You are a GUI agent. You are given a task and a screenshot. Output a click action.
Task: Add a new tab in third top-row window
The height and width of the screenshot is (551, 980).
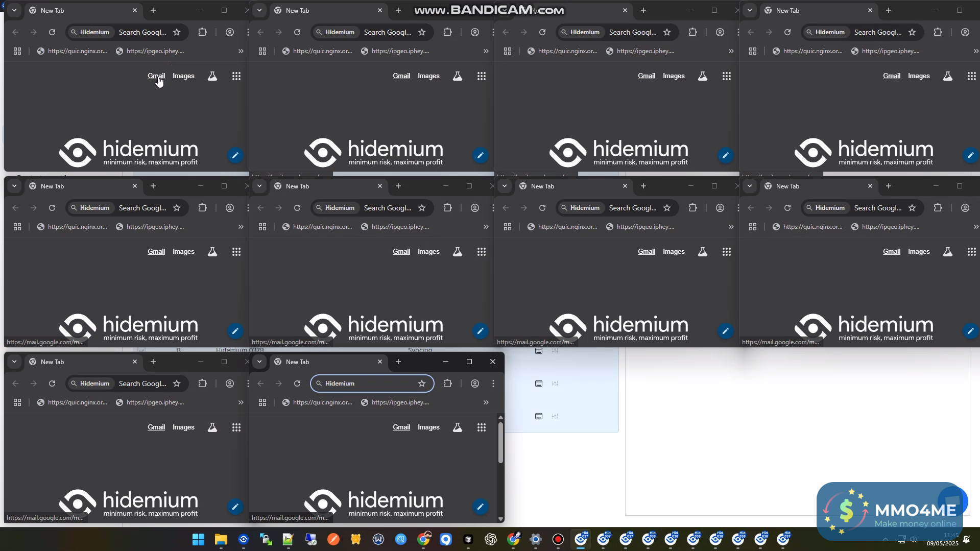[x=643, y=10]
